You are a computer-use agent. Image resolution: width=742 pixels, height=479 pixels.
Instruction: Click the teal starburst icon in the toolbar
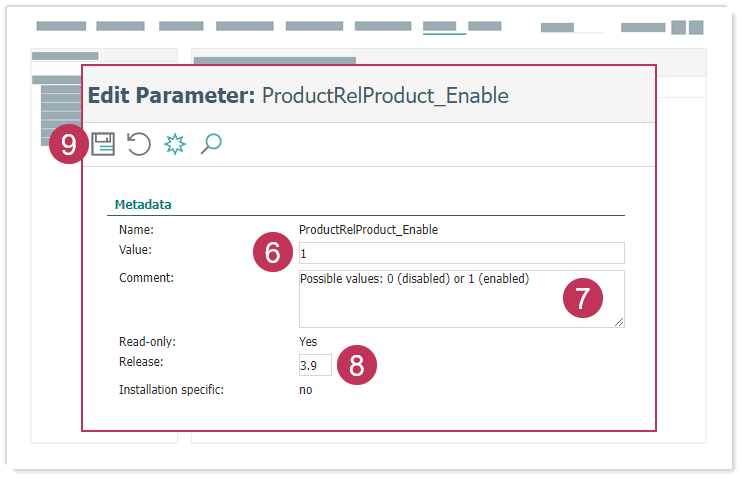pos(175,144)
